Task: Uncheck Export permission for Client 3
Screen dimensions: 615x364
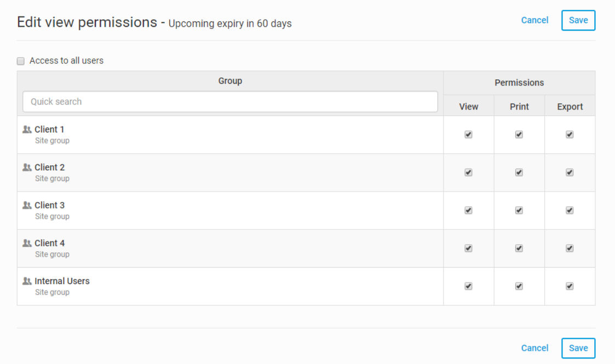Action: click(x=570, y=210)
